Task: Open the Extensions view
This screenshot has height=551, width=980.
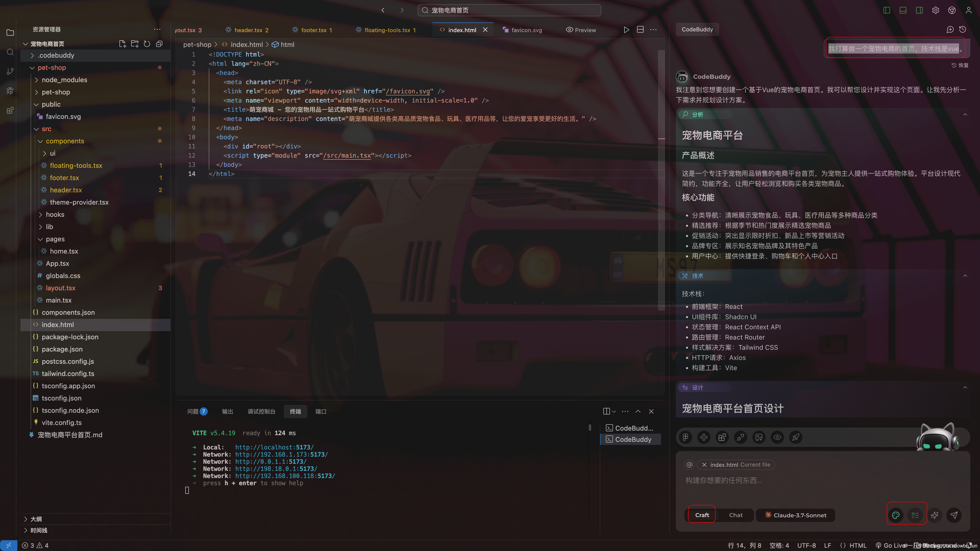Action: (x=10, y=110)
